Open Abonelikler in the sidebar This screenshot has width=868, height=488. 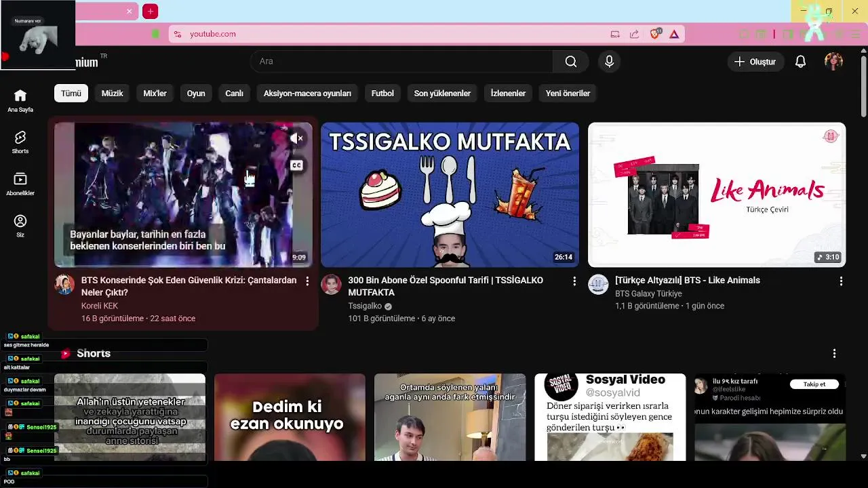pos(20,184)
